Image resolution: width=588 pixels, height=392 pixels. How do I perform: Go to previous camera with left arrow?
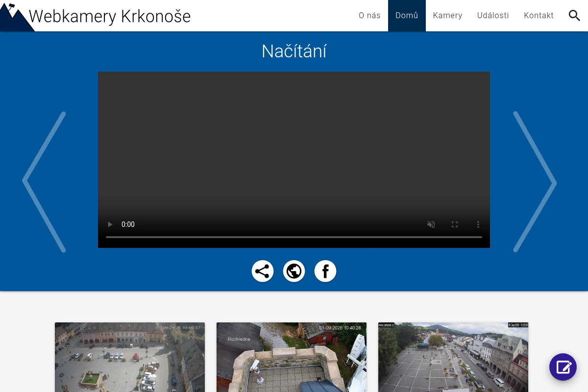point(44,182)
